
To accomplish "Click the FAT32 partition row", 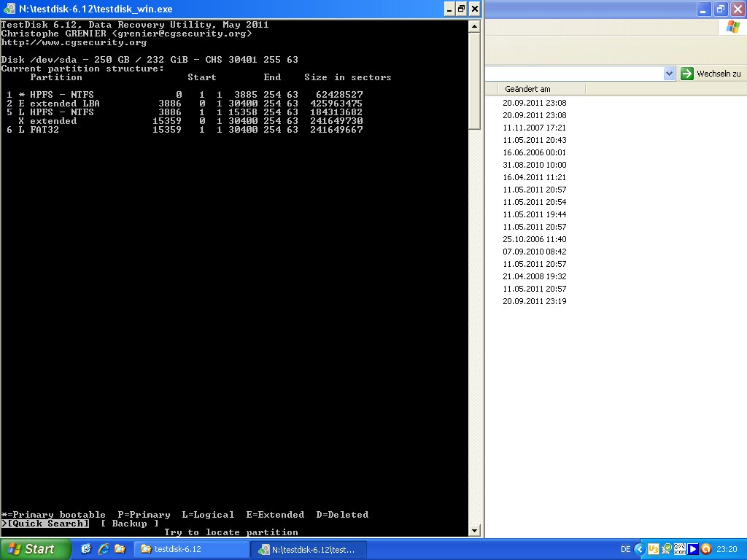I will click(185, 130).
